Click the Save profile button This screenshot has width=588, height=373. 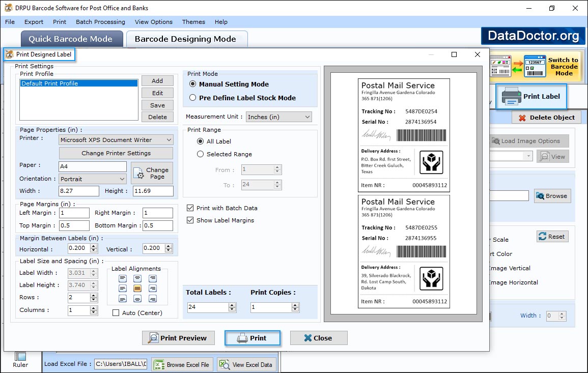[x=157, y=105]
